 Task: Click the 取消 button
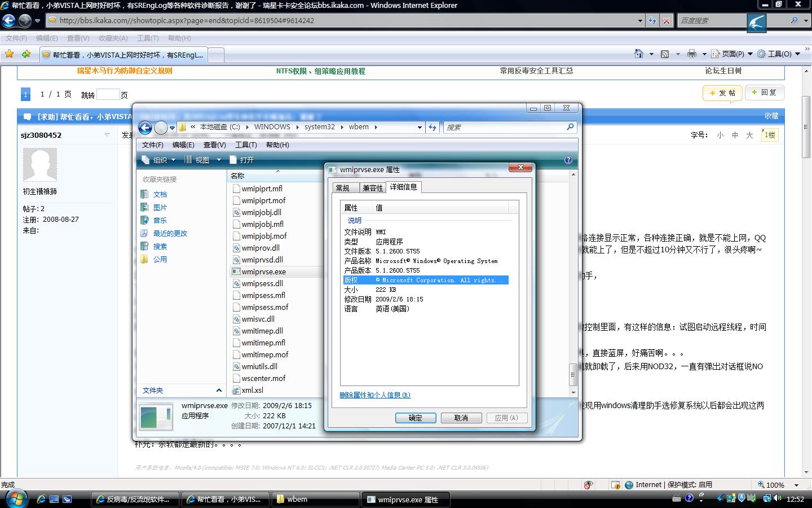click(x=461, y=418)
